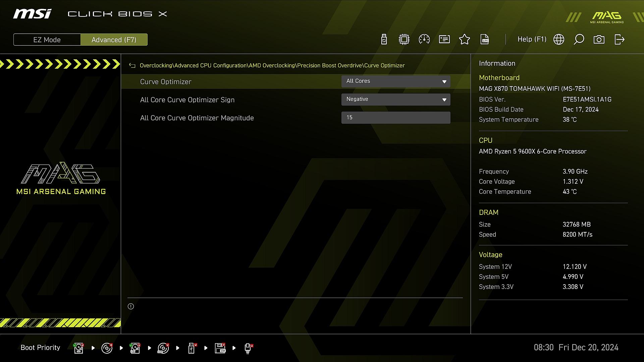Select the USB hard disk boot device
This screenshot has width=644, height=362.
135,348
